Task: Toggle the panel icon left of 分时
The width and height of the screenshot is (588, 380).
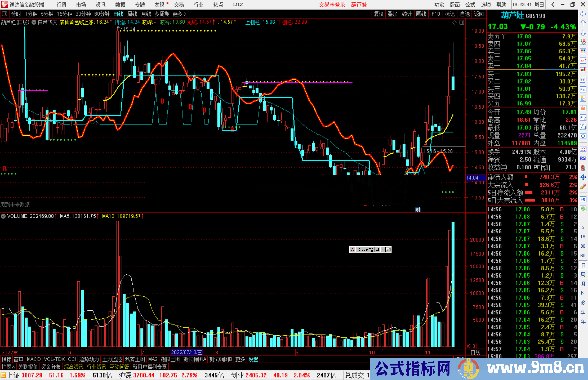Action: (x=4, y=14)
